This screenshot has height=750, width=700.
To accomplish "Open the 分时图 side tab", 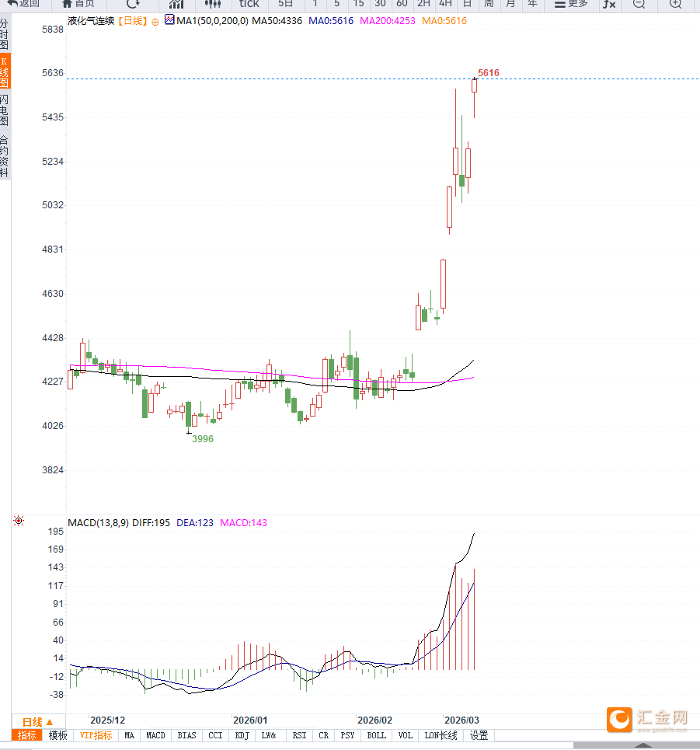I will coord(5,34).
